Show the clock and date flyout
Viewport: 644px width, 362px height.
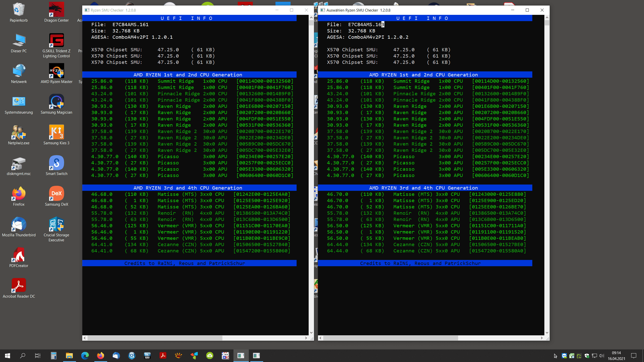pos(616,356)
